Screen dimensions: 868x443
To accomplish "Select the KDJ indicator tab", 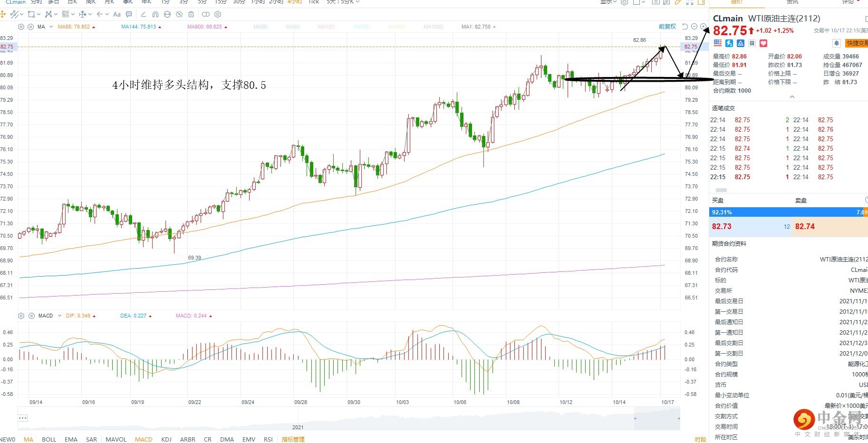I will point(166,439).
